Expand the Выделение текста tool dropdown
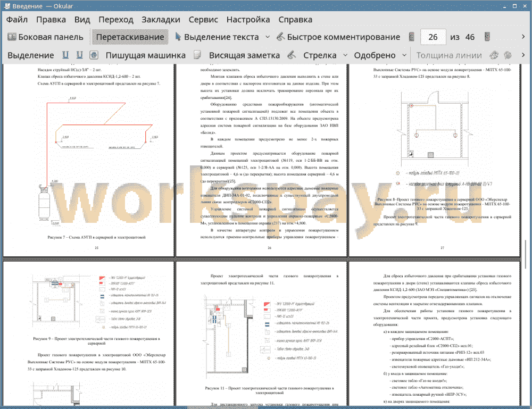The height and width of the screenshot is (409, 532). pyautogui.click(x=268, y=37)
